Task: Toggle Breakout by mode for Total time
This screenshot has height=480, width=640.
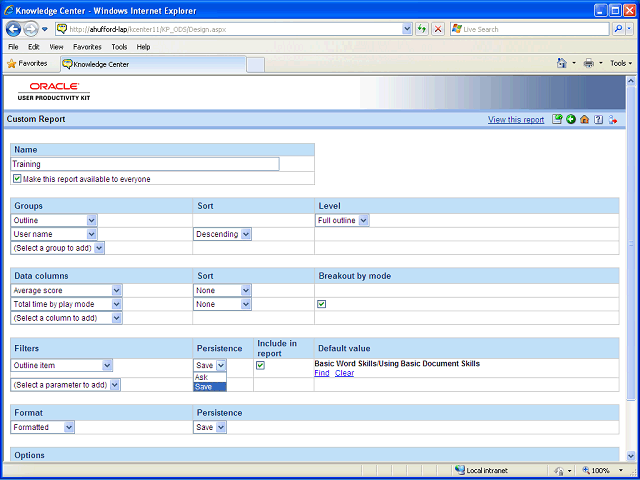Action: point(322,304)
